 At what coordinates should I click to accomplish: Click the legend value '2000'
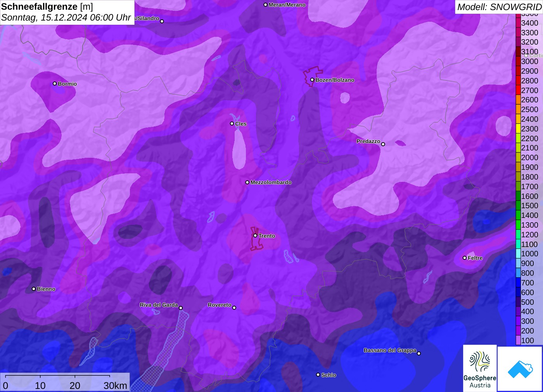529,157
